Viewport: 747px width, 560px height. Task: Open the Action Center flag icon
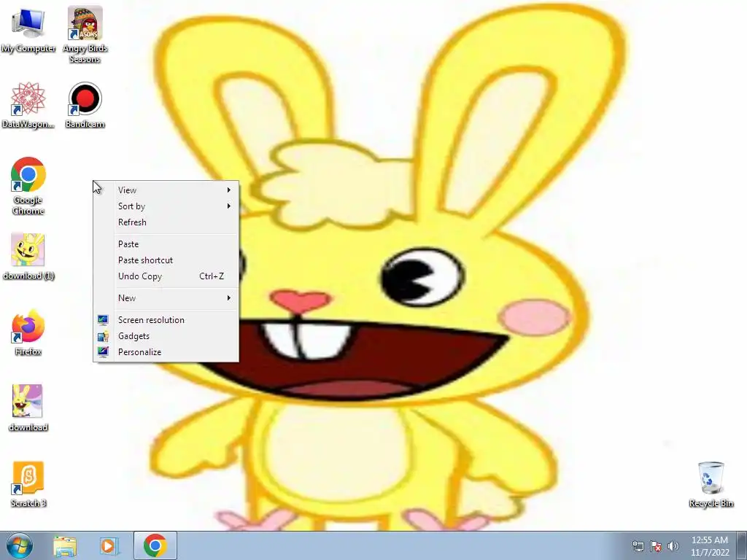[656, 546]
